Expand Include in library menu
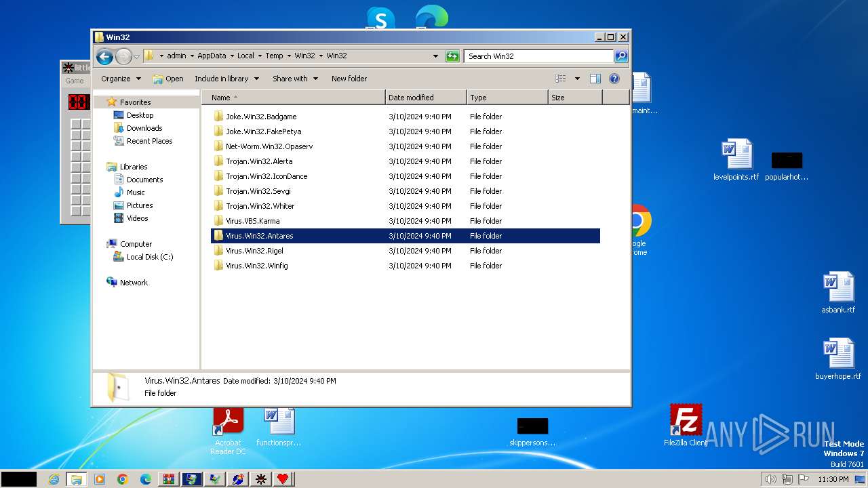 226,79
